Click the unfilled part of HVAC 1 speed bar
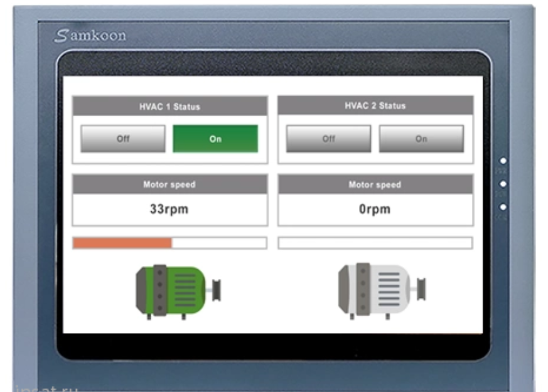 click(219, 243)
